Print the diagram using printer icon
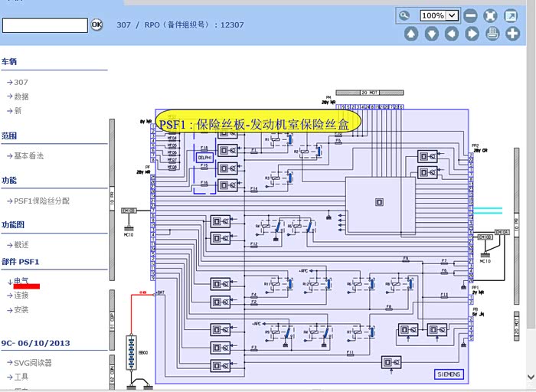Screen dimensions: 536x392 (492, 34)
